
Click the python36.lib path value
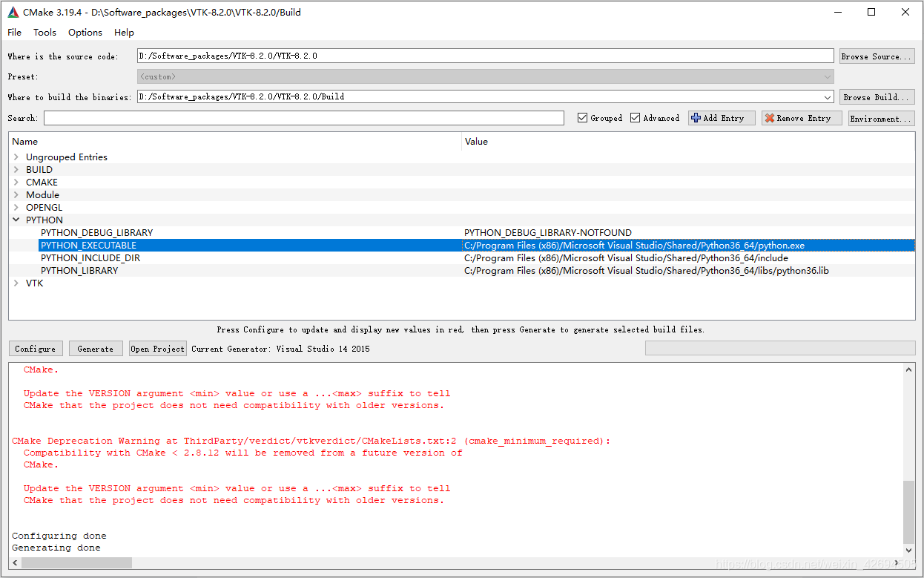point(647,271)
